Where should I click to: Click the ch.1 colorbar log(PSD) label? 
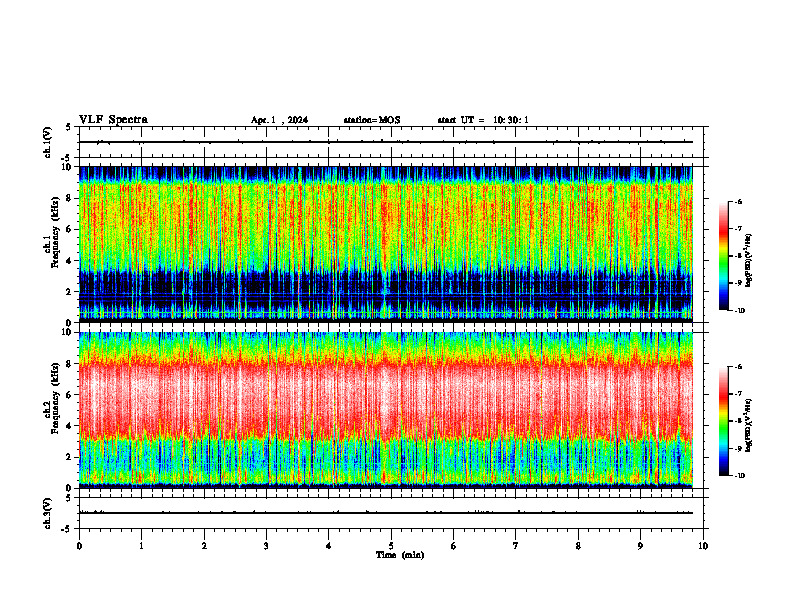pos(749,261)
